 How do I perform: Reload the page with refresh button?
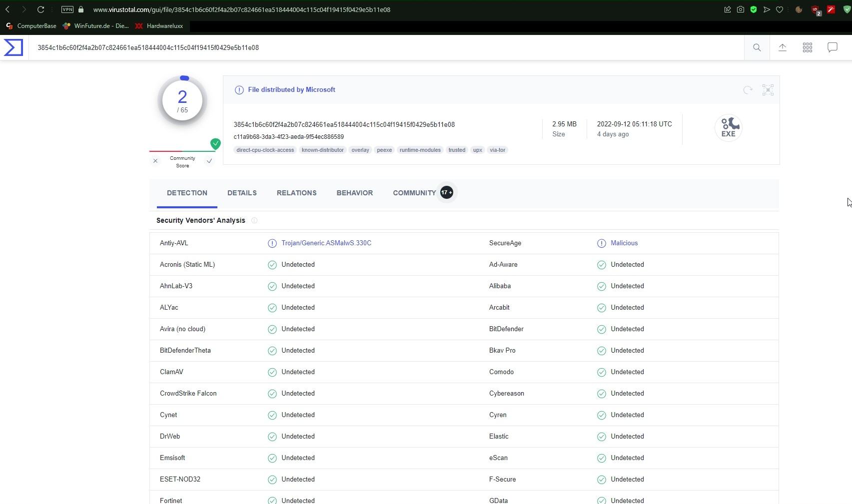[x=41, y=9]
